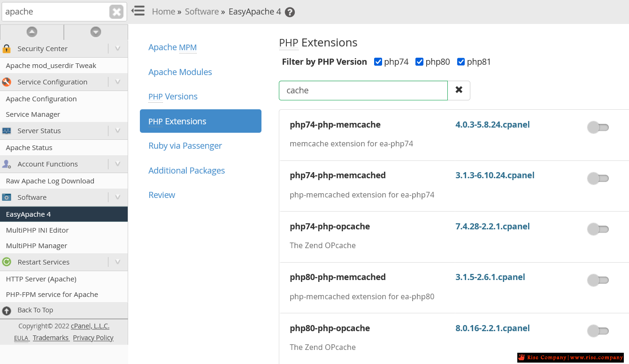The width and height of the screenshot is (629, 364).
Task: Toggle the php74 version filter checkbox
Action: 378,62
